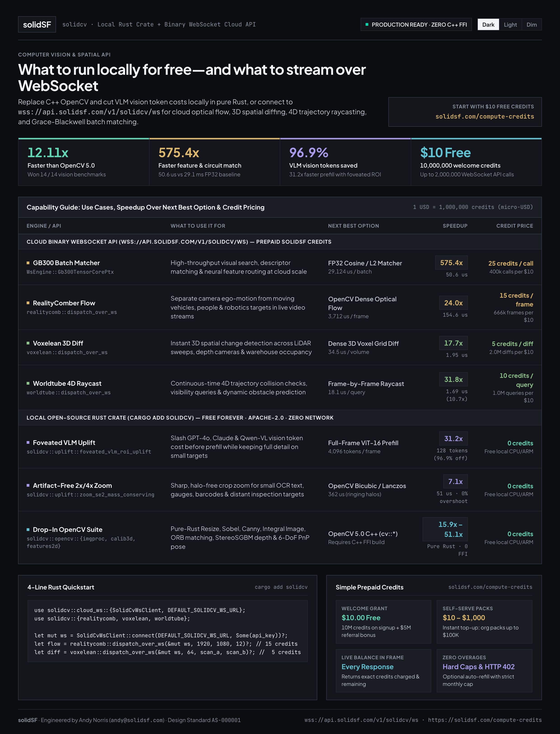Click the 15.9x – 51.1x speedup badge
Viewport: 560px width, 734px height.
(445, 529)
